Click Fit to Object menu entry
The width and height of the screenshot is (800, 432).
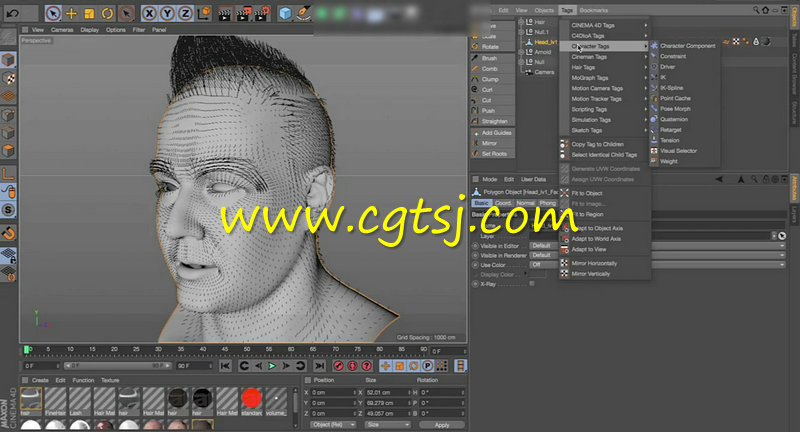[605, 193]
